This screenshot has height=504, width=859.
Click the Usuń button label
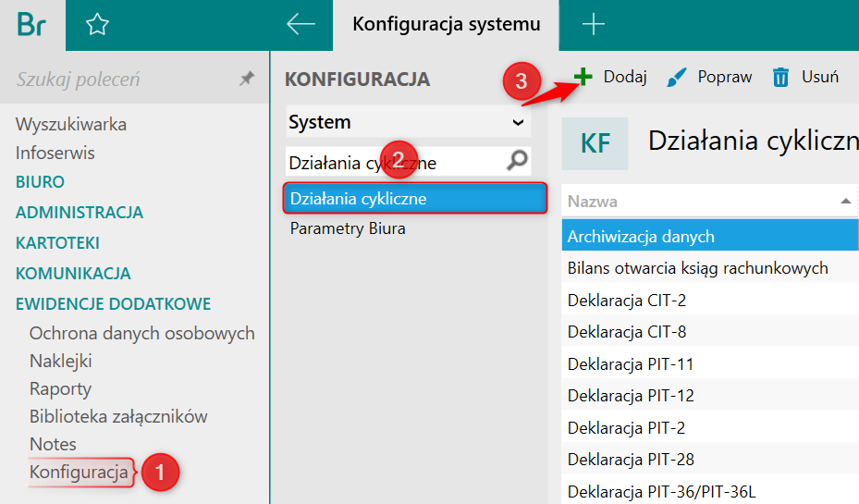[820, 77]
